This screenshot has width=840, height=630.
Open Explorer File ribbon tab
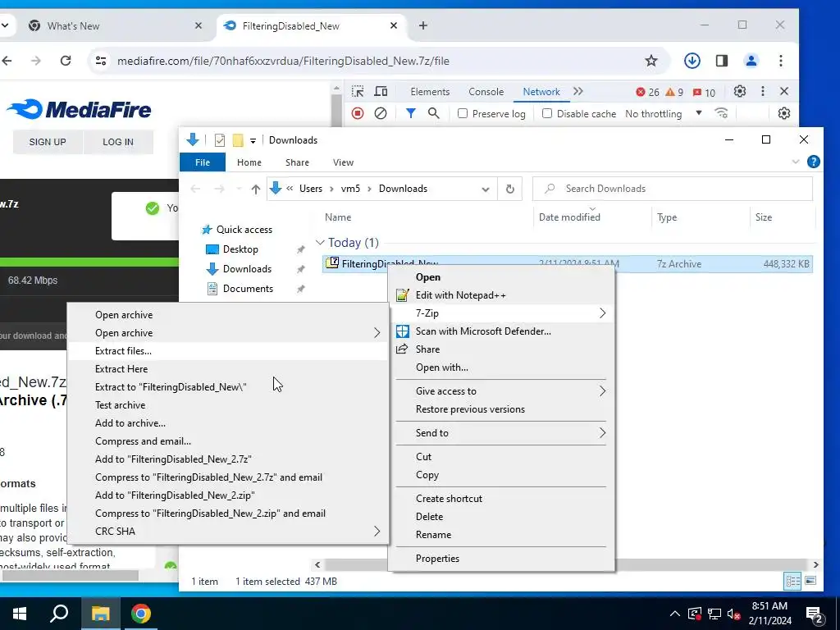click(203, 162)
